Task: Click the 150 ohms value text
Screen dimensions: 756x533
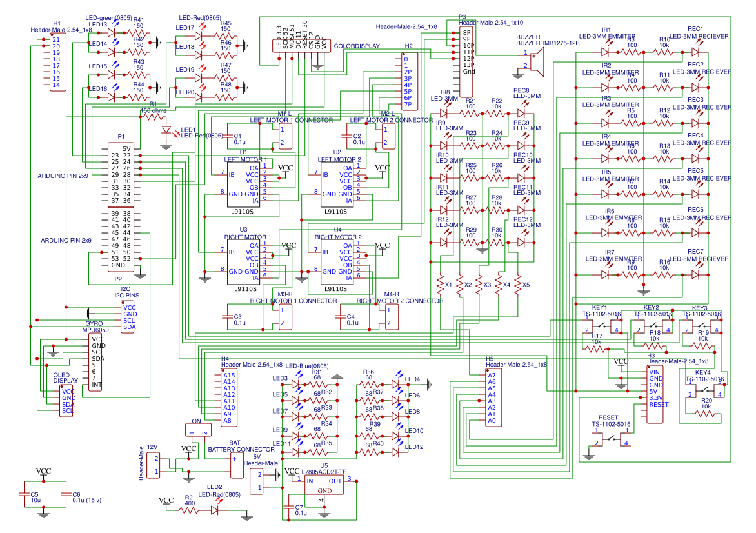Action: click(x=154, y=110)
